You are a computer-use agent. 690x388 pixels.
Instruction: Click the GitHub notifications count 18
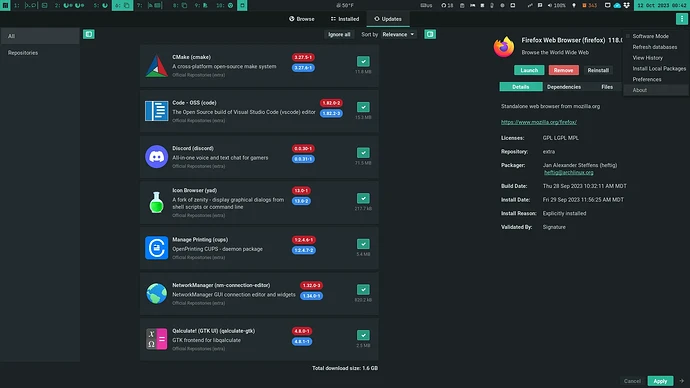(x=447, y=5)
